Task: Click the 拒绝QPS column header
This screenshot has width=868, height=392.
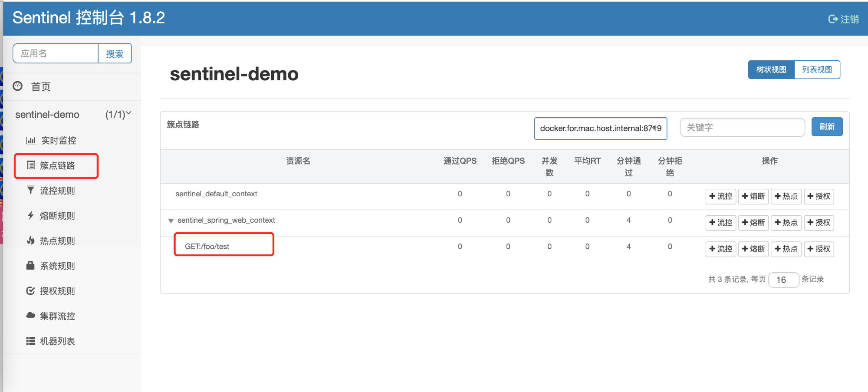Action: pos(508,161)
